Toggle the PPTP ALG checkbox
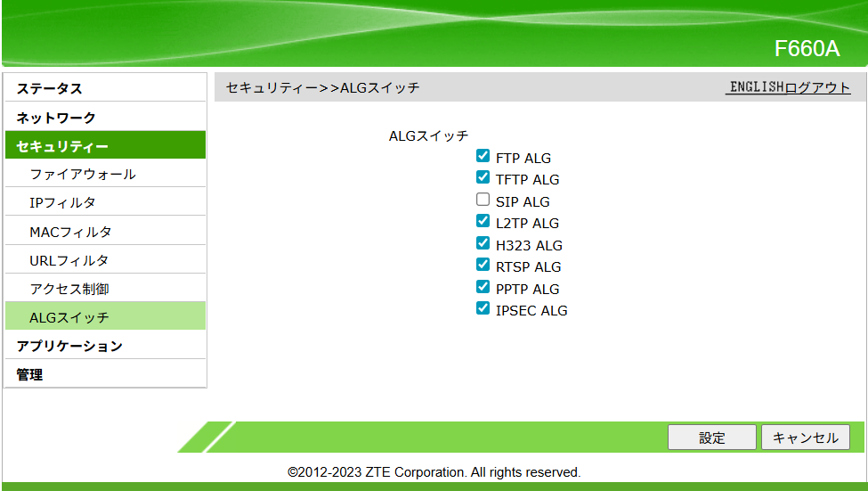This screenshot has width=868, height=491. 483,287
